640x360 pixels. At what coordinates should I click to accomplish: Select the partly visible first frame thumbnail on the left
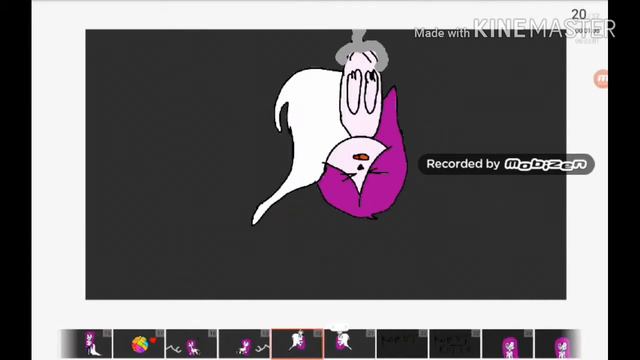[x=87, y=344]
